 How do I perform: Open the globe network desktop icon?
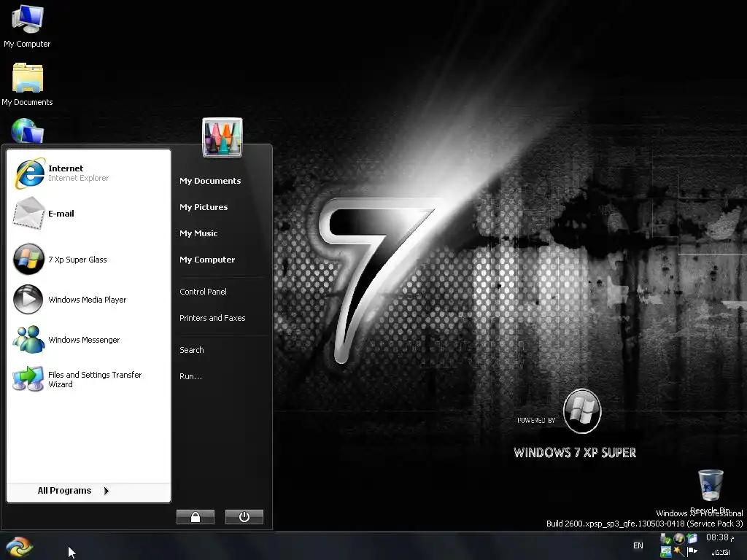point(27,131)
